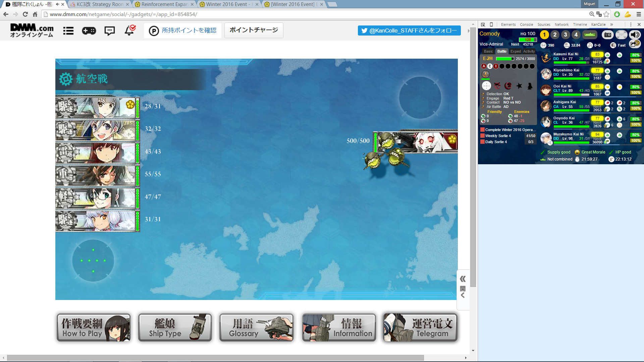Click the fleet level Lv icon
Image resolution: width=644 pixels, height=362 pixels.
[x=543, y=45]
